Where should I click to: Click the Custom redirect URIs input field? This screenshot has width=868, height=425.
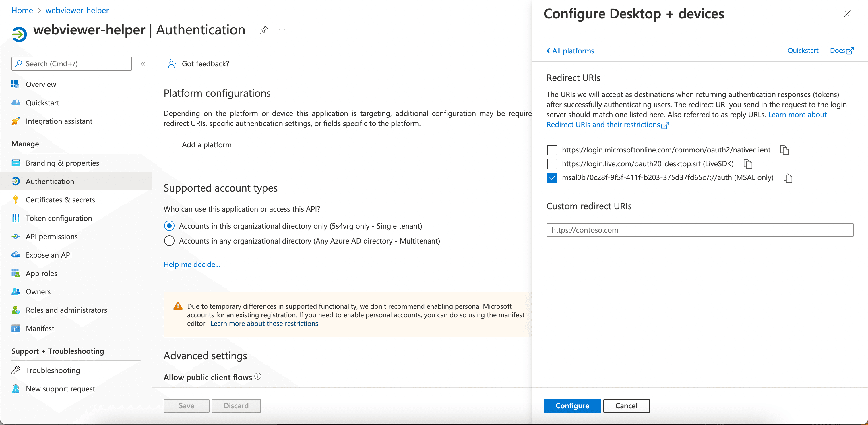pos(700,230)
